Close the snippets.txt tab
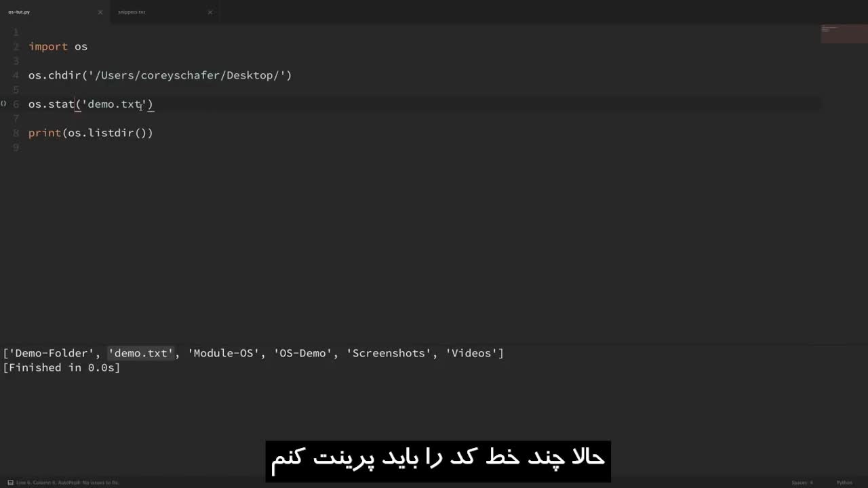This screenshot has height=488, width=868. (x=210, y=12)
